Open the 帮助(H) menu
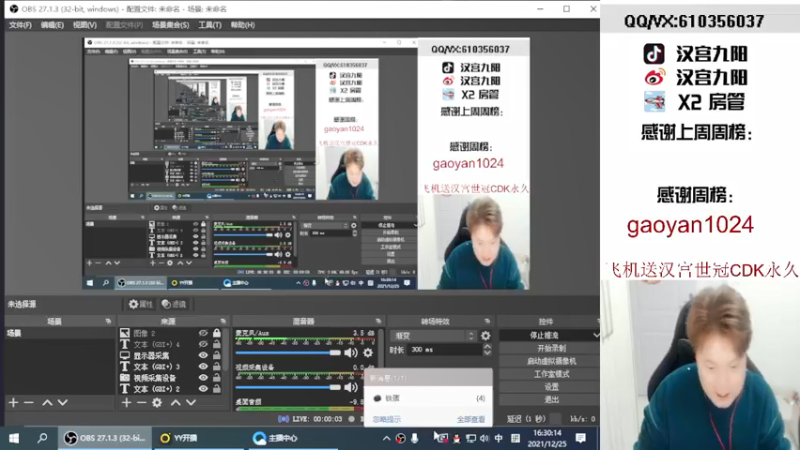This screenshot has width=800, height=450. [242, 25]
